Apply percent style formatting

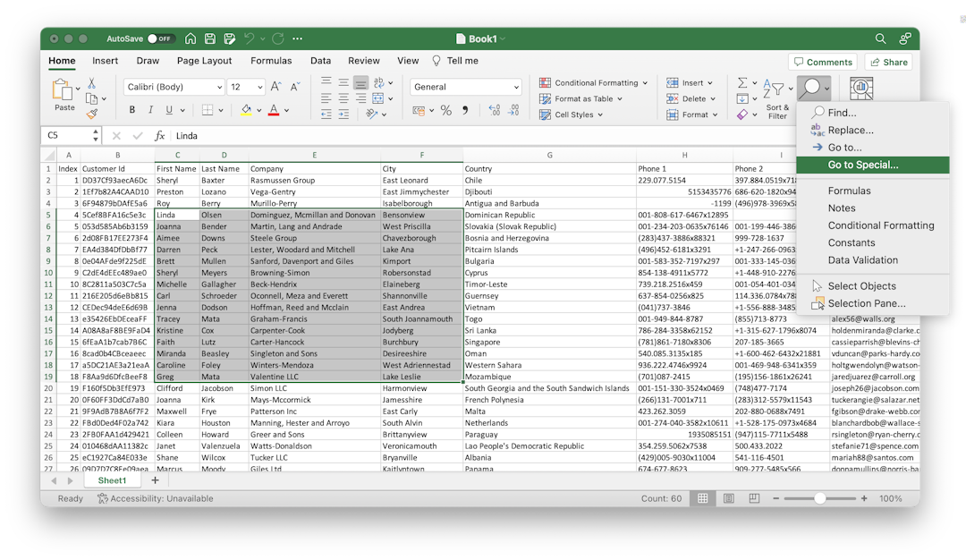click(x=445, y=111)
